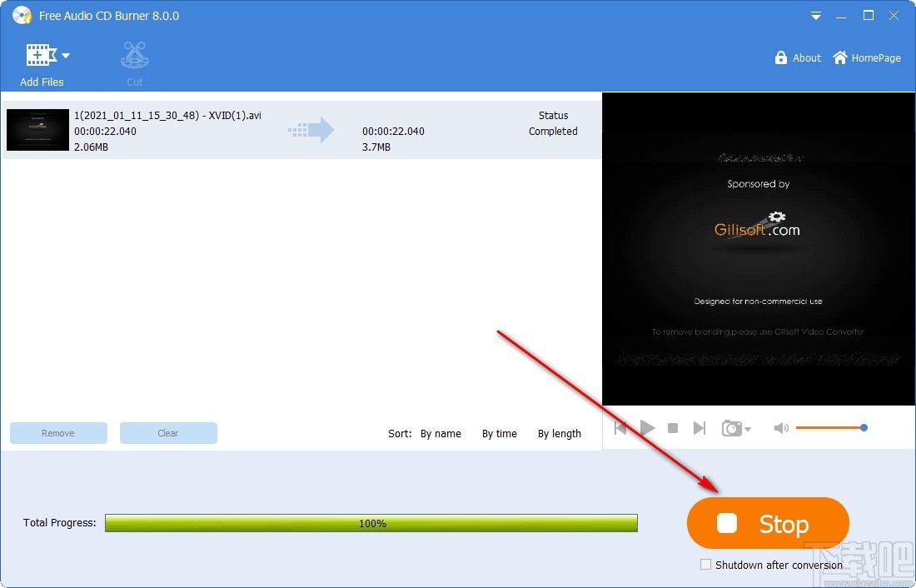This screenshot has height=588, width=916.
Task: Jump back using previous track icon
Action: [620, 427]
